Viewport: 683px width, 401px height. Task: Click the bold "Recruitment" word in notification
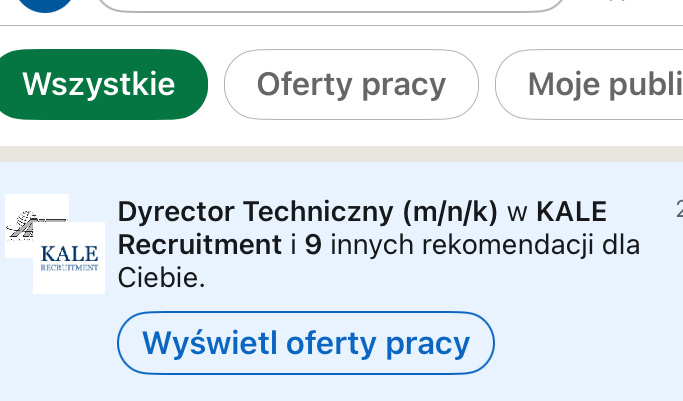coord(199,244)
